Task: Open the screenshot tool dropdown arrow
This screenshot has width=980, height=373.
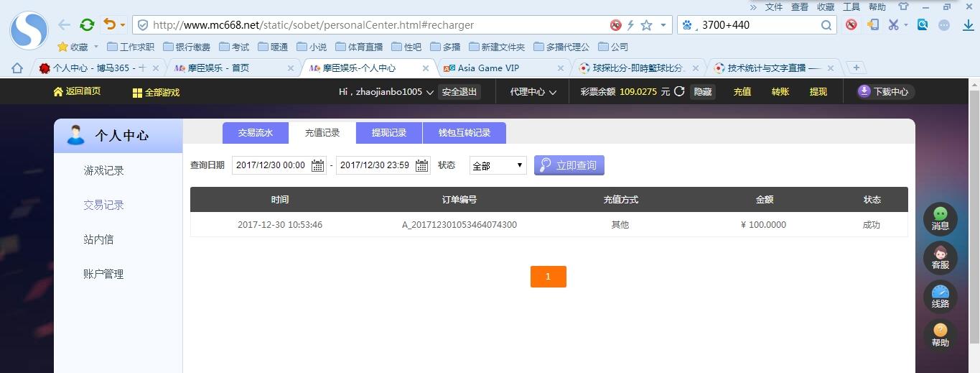Action: 906,25
